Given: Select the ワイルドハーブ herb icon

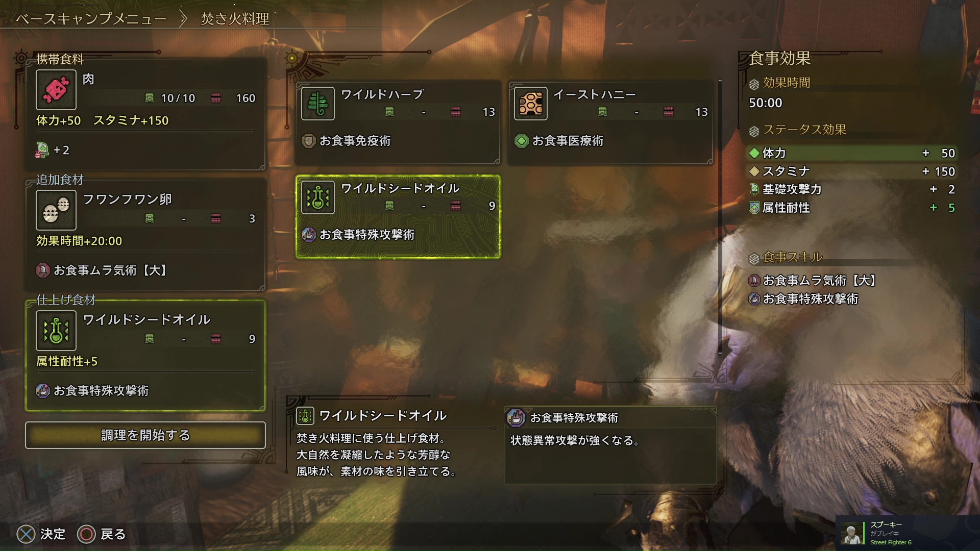Looking at the screenshot, I should [318, 104].
